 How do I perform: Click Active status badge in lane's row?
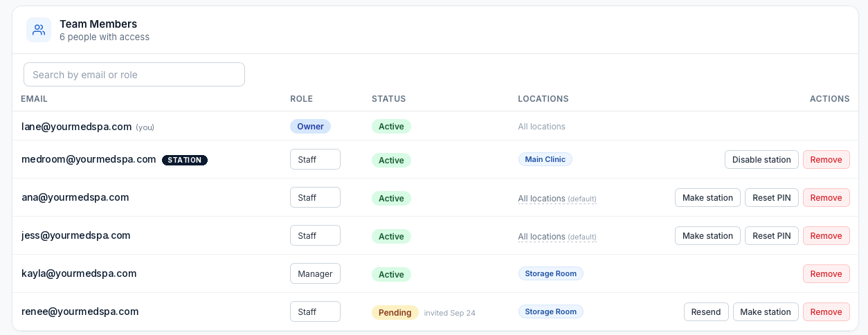391,127
